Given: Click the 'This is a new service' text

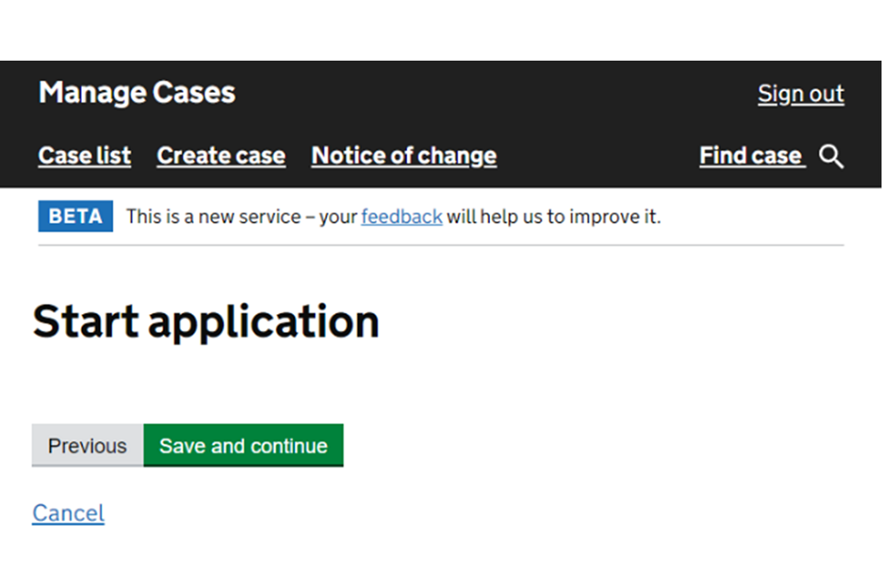Looking at the screenshot, I should click(x=213, y=217).
